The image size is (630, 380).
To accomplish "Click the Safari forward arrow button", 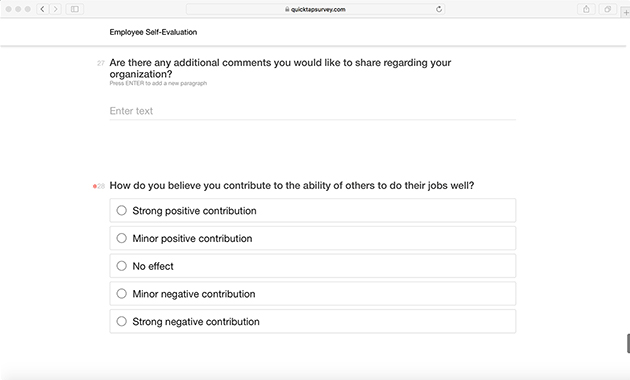I will coord(55,9).
